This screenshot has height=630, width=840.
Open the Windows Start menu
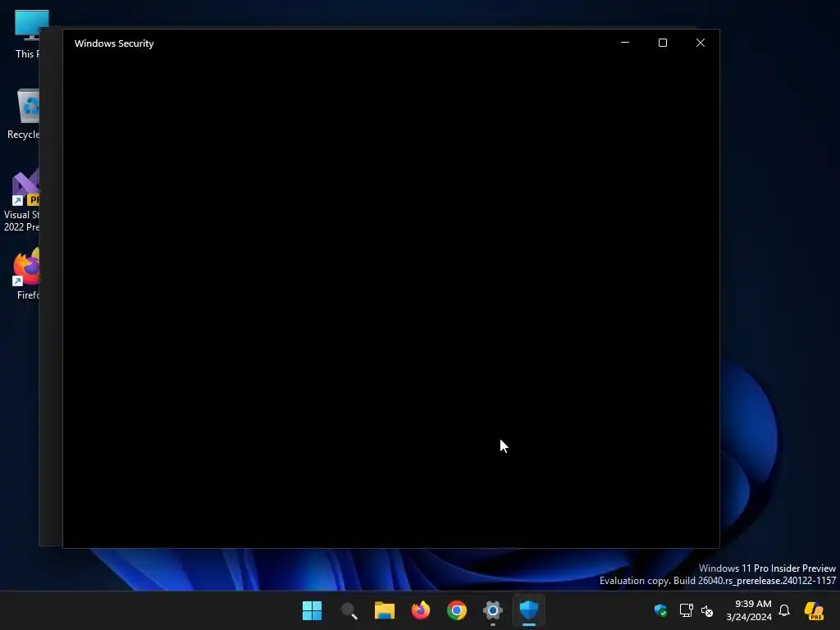coord(312,610)
